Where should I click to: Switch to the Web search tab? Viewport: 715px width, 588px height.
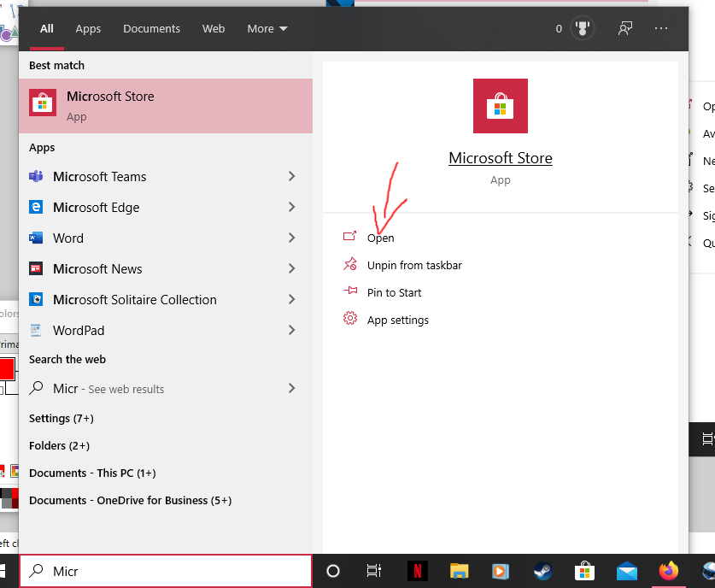(214, 28)
